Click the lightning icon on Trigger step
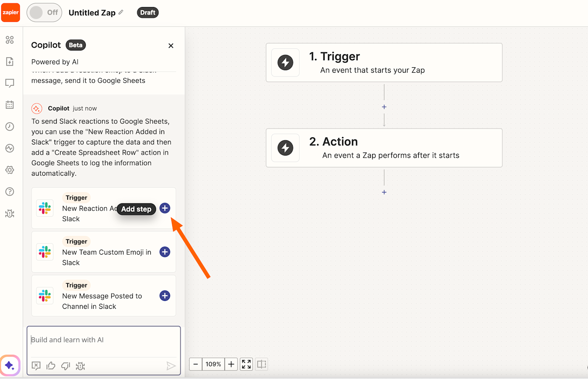The image size is (588, 379). coord(286,63)
